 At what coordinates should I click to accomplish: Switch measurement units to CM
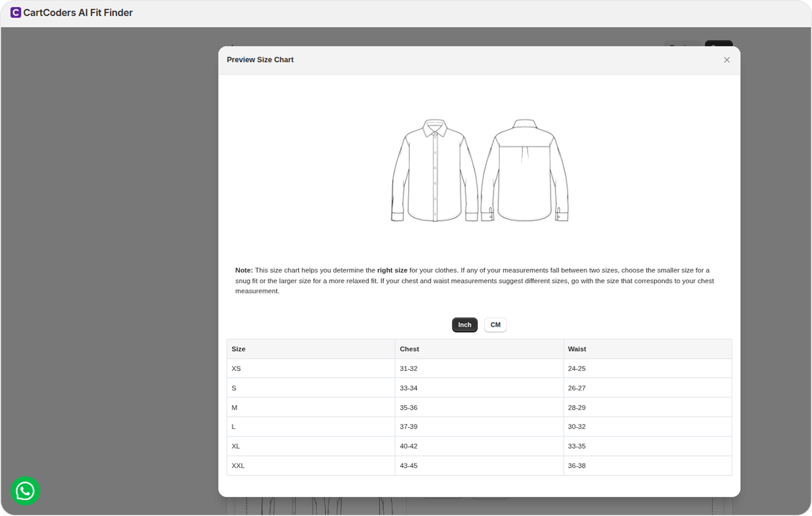point(495,325)
